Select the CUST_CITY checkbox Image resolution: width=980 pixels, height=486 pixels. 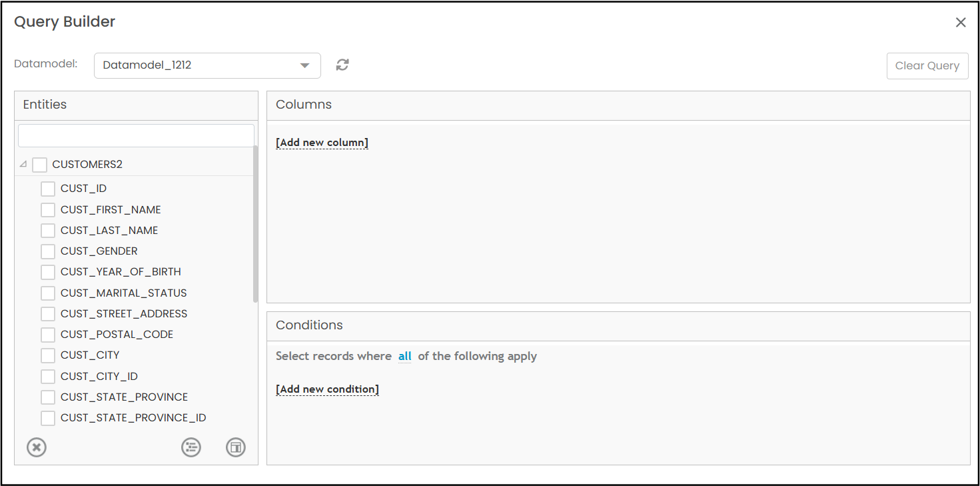48,355
